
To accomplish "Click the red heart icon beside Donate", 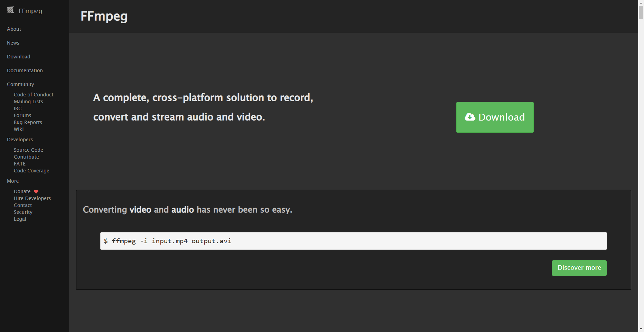I will coord(36,191).
